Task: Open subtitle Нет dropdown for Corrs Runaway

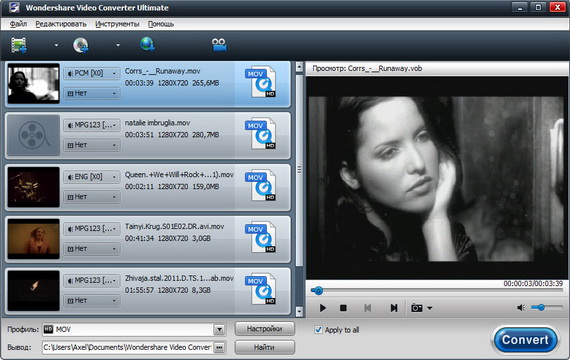Action: tap(92, 93)
